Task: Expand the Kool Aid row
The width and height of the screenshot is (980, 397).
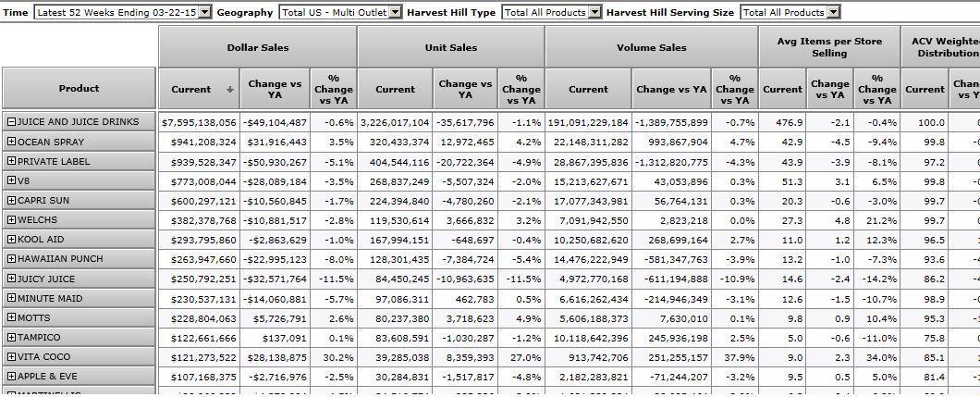Action: point(11,240)
